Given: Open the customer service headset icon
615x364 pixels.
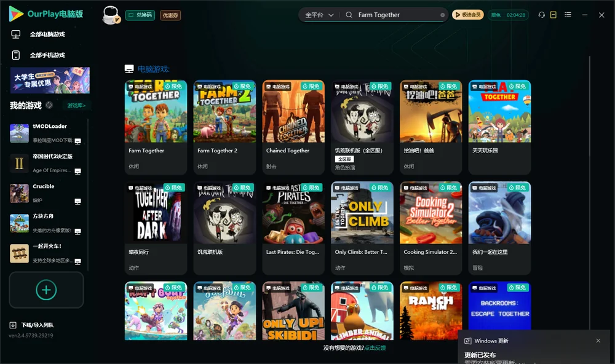Looking at the screenshot, I should (x=541, y=15).
